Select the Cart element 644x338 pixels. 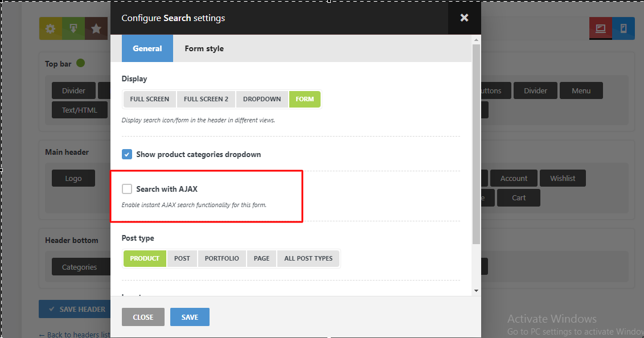point(518,197)
